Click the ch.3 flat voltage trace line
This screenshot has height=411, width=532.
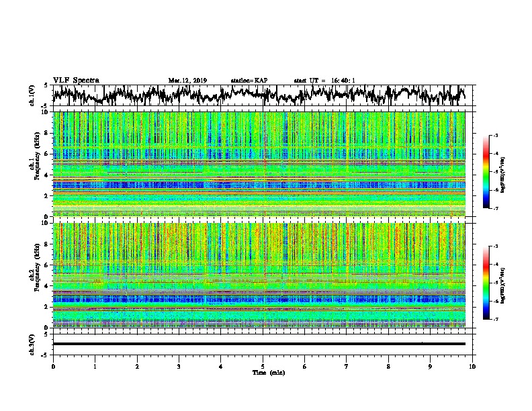click(x=259, y=344)
